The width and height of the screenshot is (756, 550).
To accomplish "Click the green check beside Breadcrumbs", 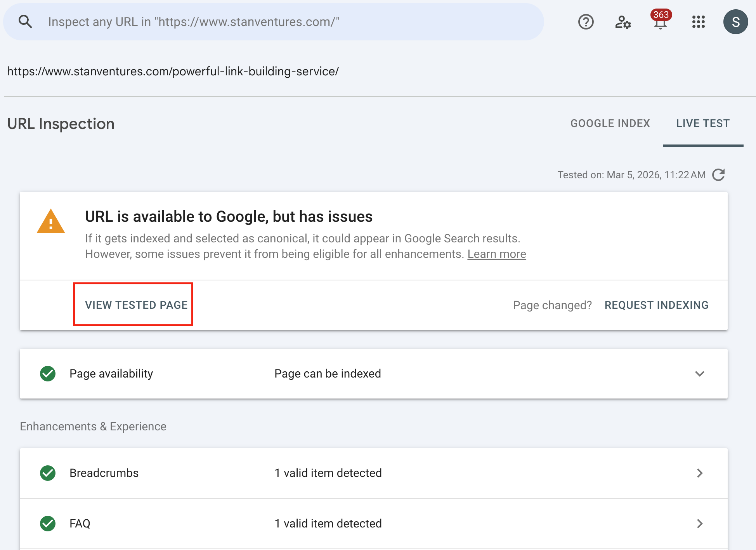I will point(47,473).
